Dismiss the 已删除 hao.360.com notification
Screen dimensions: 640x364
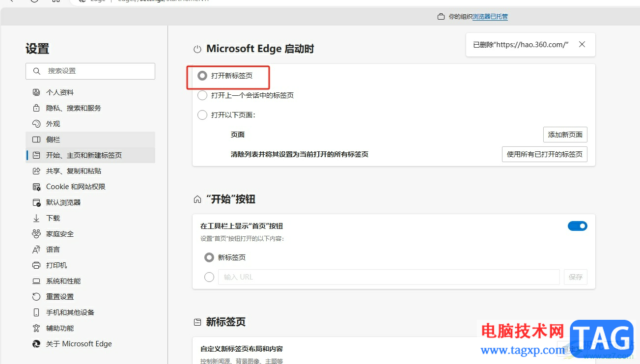coord(582,44)
